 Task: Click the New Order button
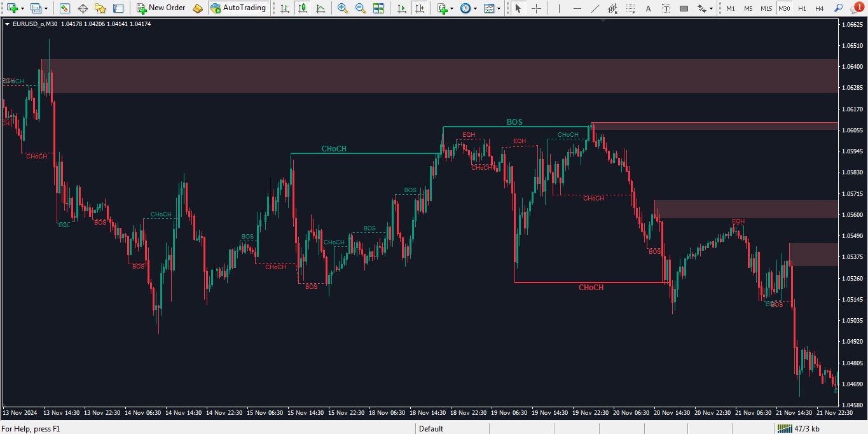tap(161, 8)
